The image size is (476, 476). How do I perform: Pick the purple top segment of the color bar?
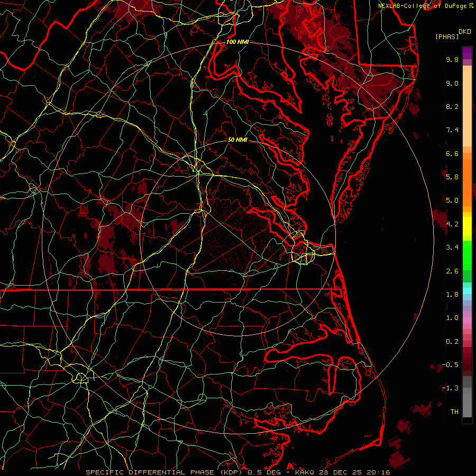point(467,53)
